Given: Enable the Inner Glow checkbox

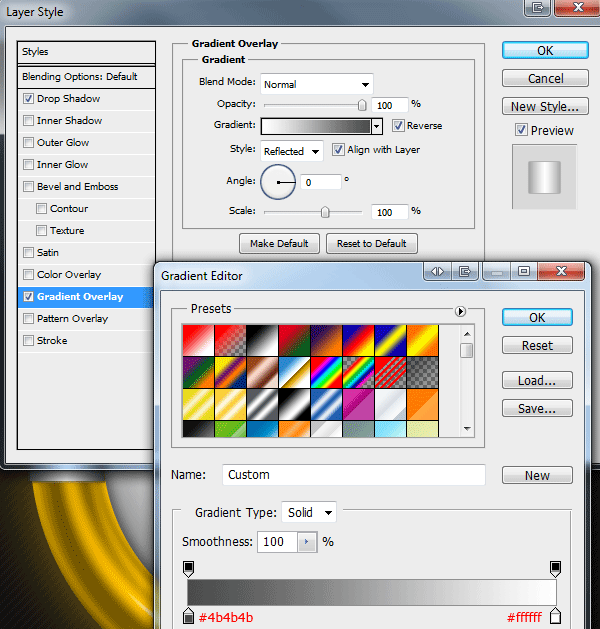Looking at the screenshot, I should coord(28,164).
